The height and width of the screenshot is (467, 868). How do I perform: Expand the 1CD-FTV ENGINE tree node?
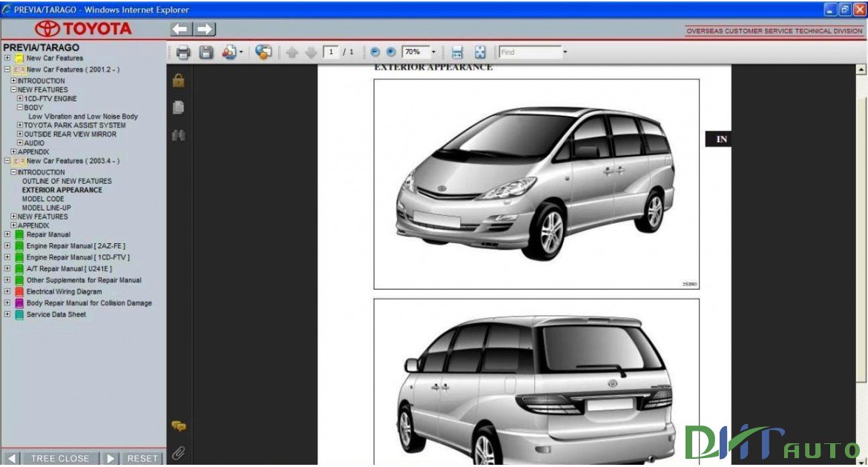20,98
